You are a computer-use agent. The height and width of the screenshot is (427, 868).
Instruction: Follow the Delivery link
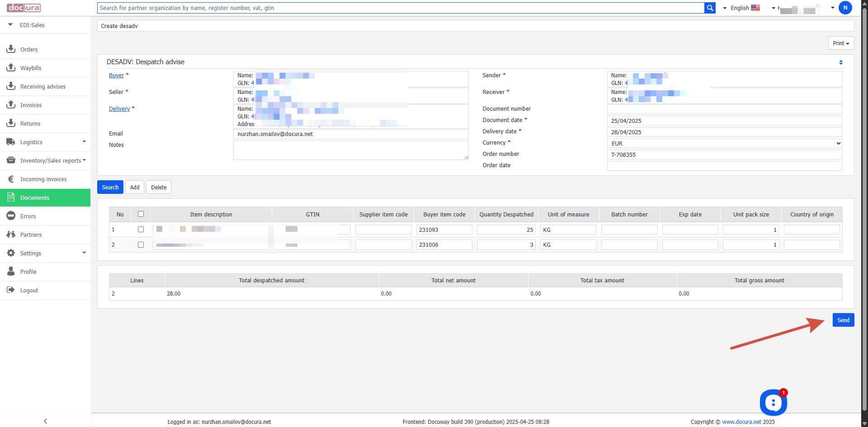click(119, 109)
